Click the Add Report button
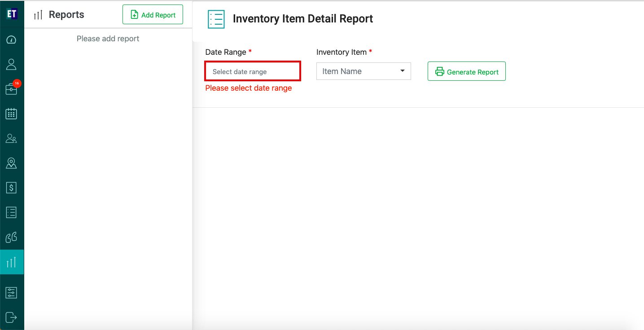 tap(153, 15)
